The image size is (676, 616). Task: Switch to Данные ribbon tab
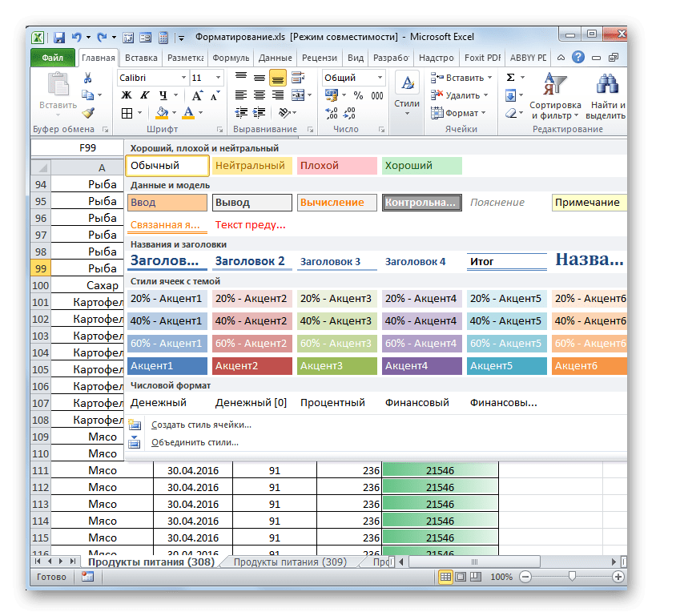(275, 58)
